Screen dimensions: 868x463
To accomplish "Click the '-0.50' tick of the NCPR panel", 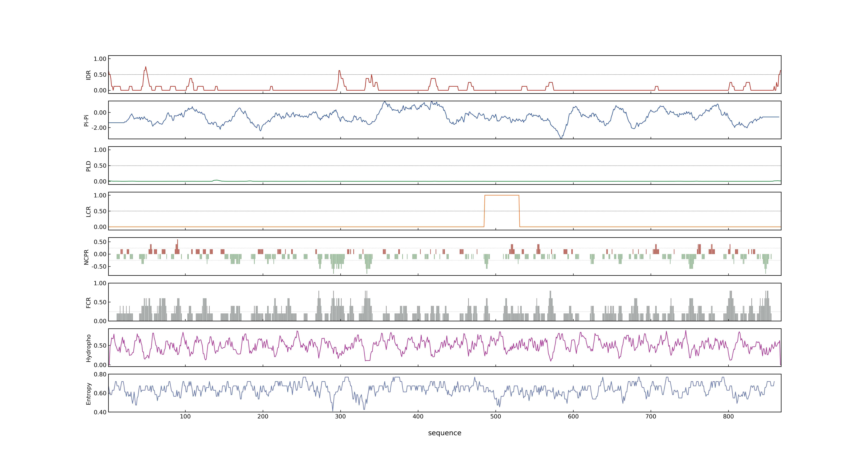I will point(99,267).
